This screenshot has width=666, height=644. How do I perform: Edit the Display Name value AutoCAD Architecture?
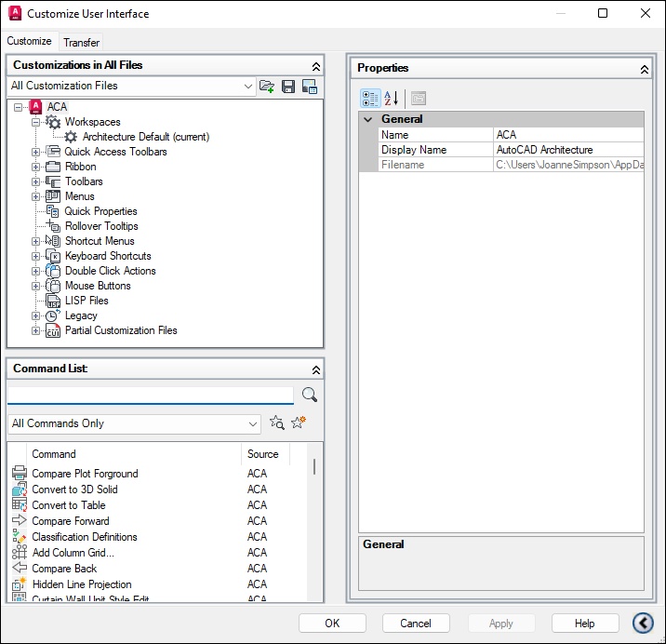point(568,150)
